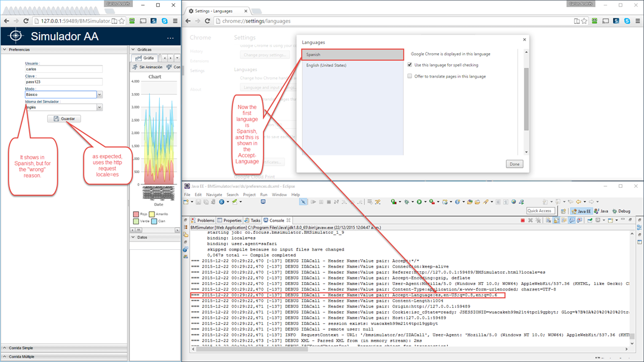
Task: Switch to the Debug perspective in Eclipse
Action: point(621,211)
